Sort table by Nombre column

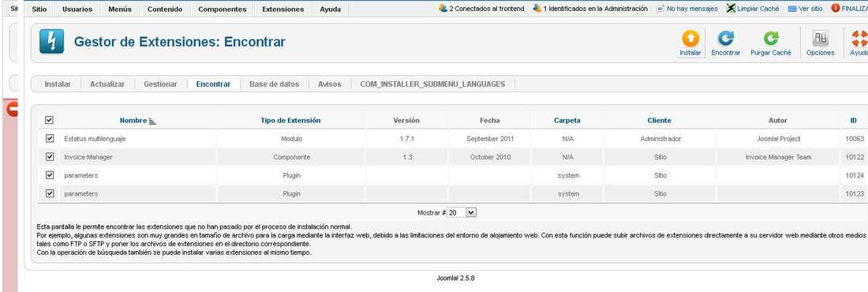pos(133,120)
